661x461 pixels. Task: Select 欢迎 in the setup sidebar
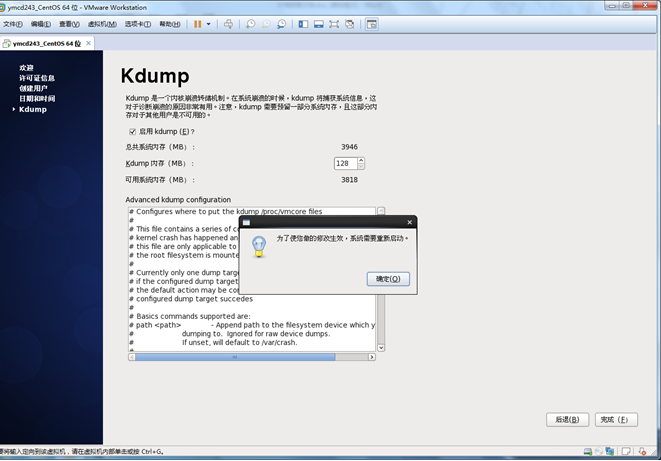pyautogui.click(x=26, y=67)
